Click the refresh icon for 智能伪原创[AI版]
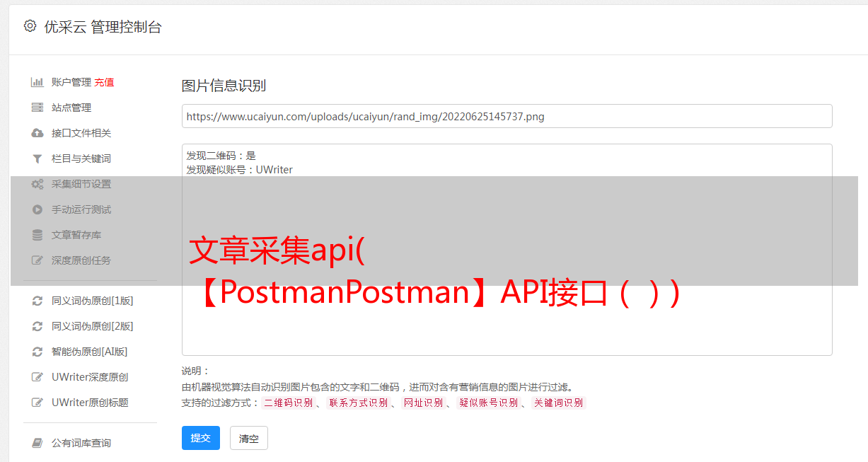 (x=37, y=352)
